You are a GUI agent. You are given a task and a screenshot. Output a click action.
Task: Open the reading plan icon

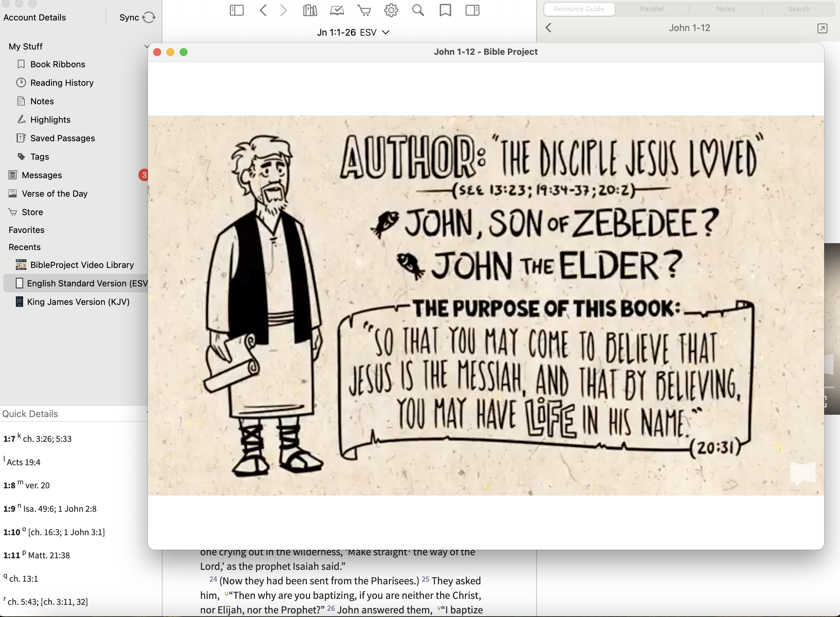click(337, 10)
